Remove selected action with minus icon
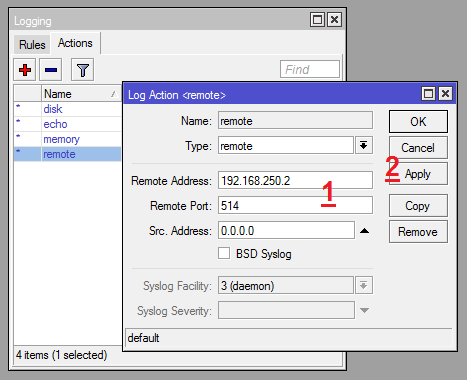 51,70
